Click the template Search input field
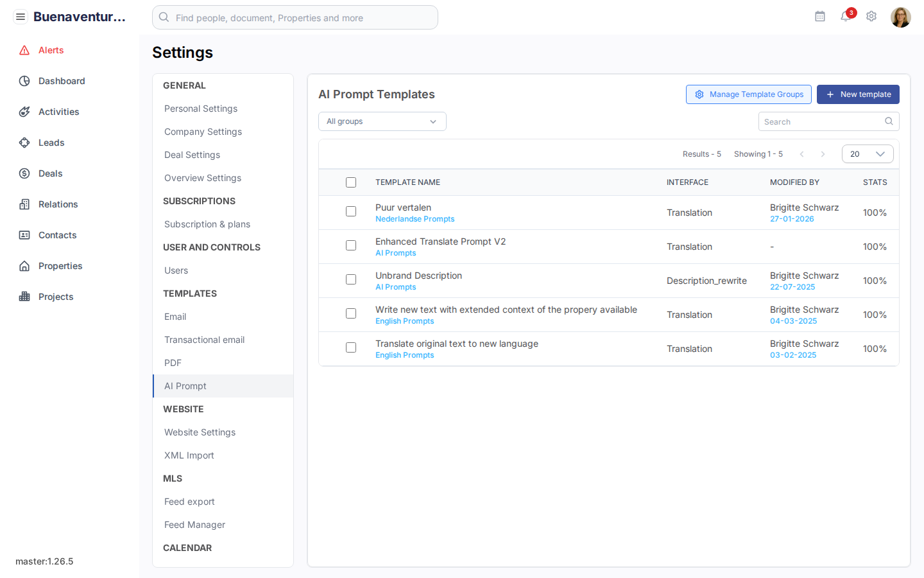Viewport: 924px width, 578px height. (x=829, y=121)
